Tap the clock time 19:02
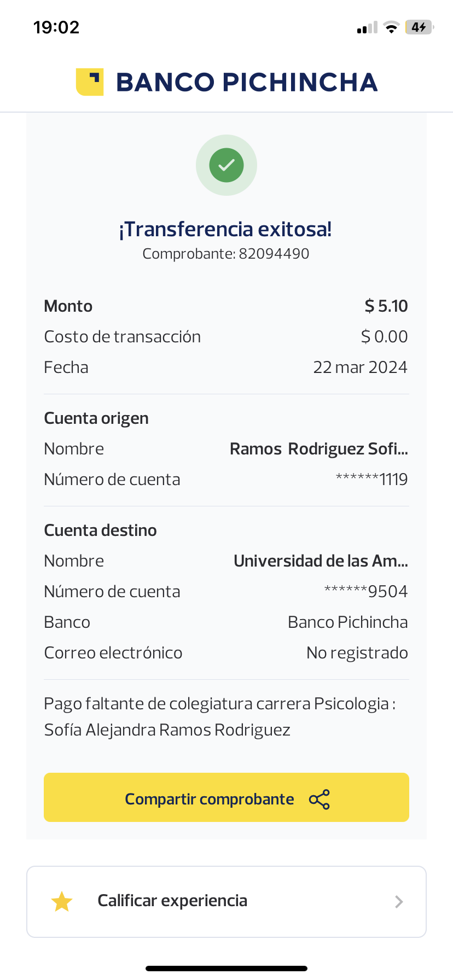 [x=56, y=27]
